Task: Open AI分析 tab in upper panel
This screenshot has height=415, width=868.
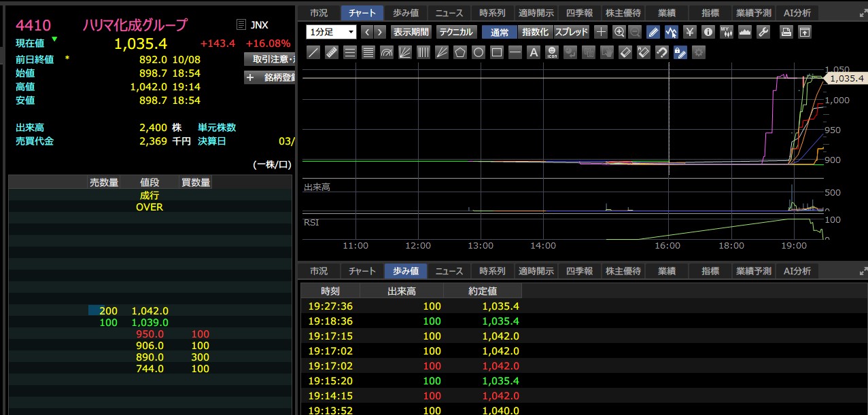Action: click(797, 13)
